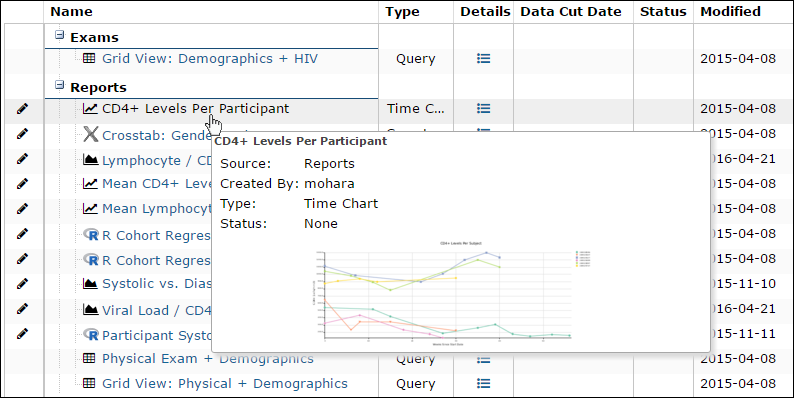Click edit pencil beside Viral Load / CD4 report
Viewport: 794px width, 398px height.
22,308
